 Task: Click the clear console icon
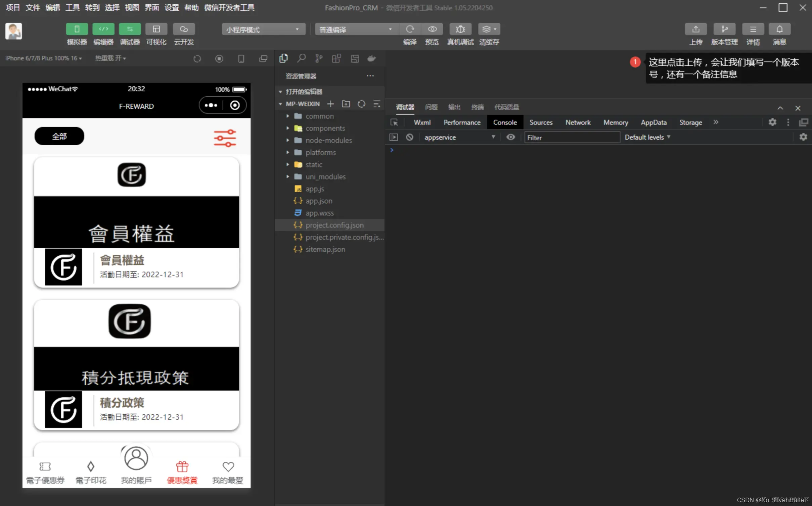tap(409, 137)
